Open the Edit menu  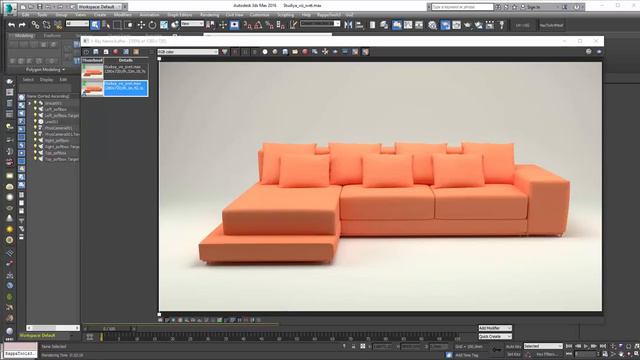(x=25, y=15)
